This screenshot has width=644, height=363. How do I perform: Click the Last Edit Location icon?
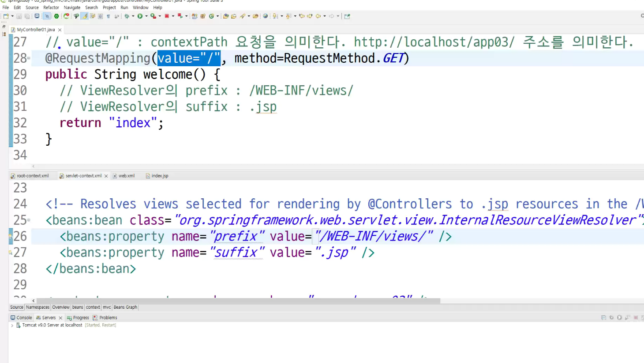[x=302, y=16]
